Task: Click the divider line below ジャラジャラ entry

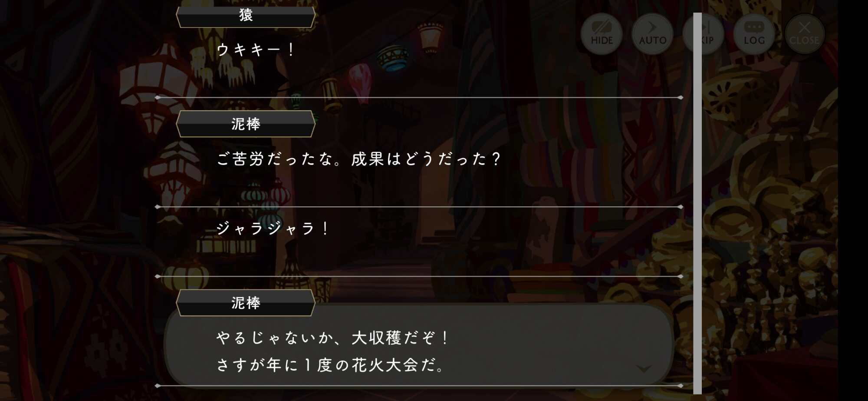Action: click(x=419, y=276)
